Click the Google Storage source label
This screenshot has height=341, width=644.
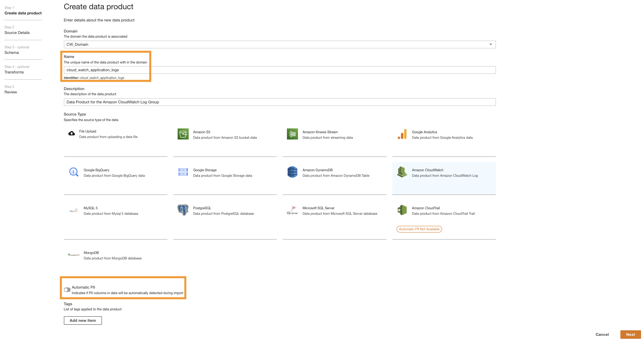205,170
